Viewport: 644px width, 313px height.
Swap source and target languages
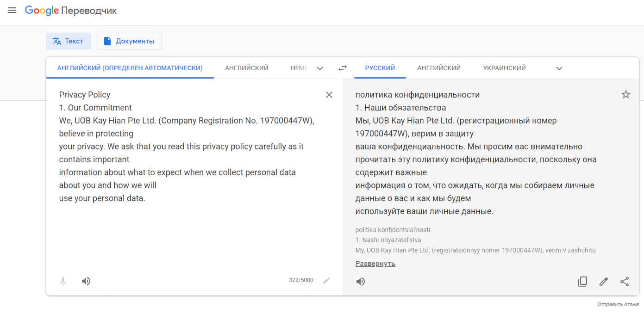point(343,68)
